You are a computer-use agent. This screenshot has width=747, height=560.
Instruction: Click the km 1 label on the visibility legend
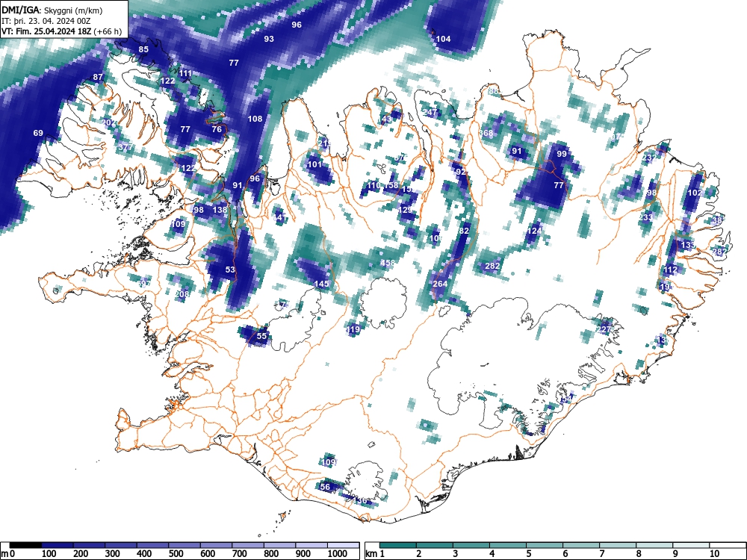point(375,553)
